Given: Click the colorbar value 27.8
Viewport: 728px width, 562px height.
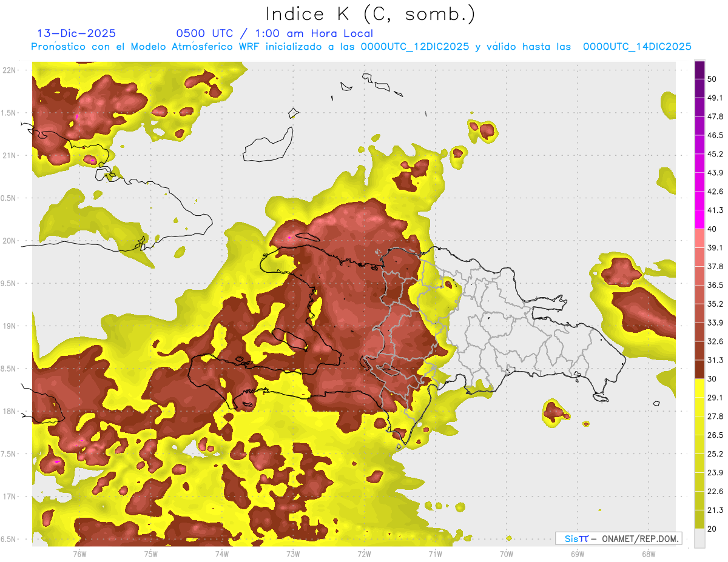Looking at the screenshot, I should coord(715,416).
